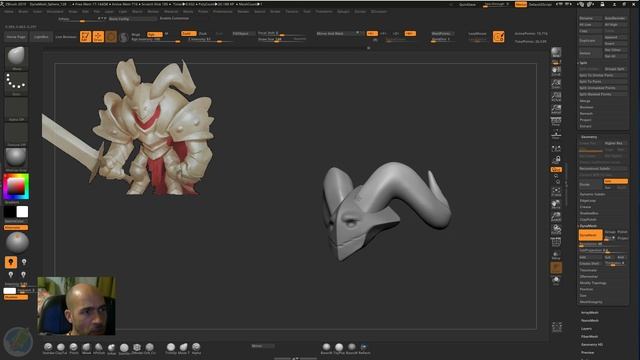
Task: Expand Dynamic Subdiv section
Action: [x=593, y=194]
